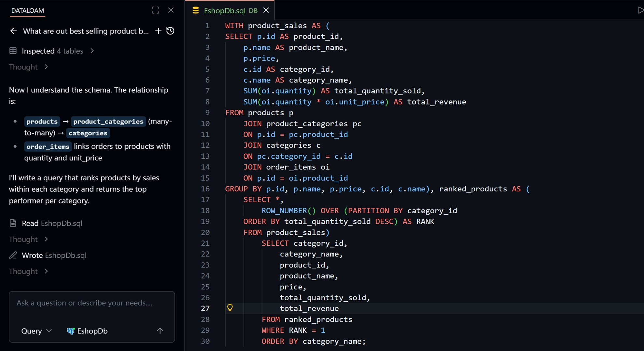Focus the Ask a question input field

(92, 303)
